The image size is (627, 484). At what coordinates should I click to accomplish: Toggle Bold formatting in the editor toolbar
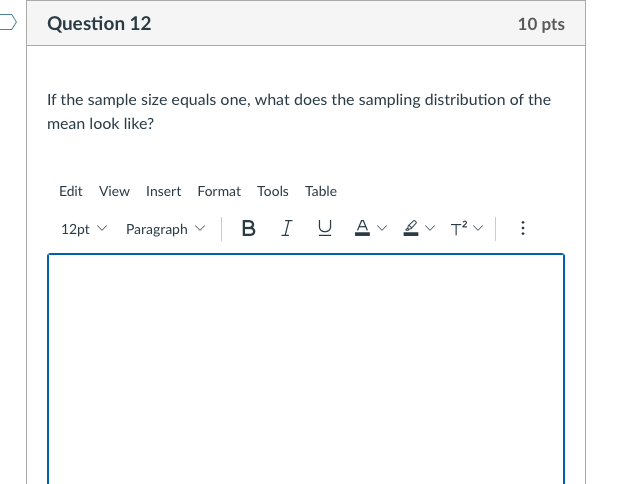248,229
